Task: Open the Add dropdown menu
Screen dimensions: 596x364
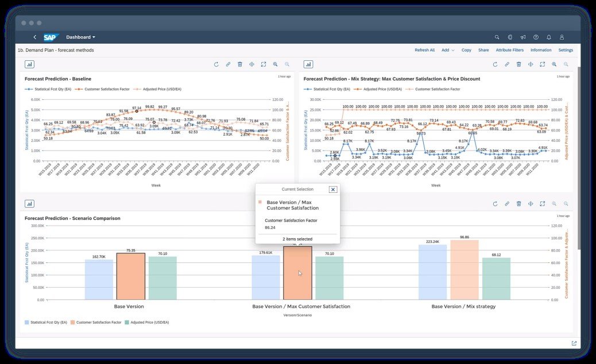Action: (x=447, y=50)
